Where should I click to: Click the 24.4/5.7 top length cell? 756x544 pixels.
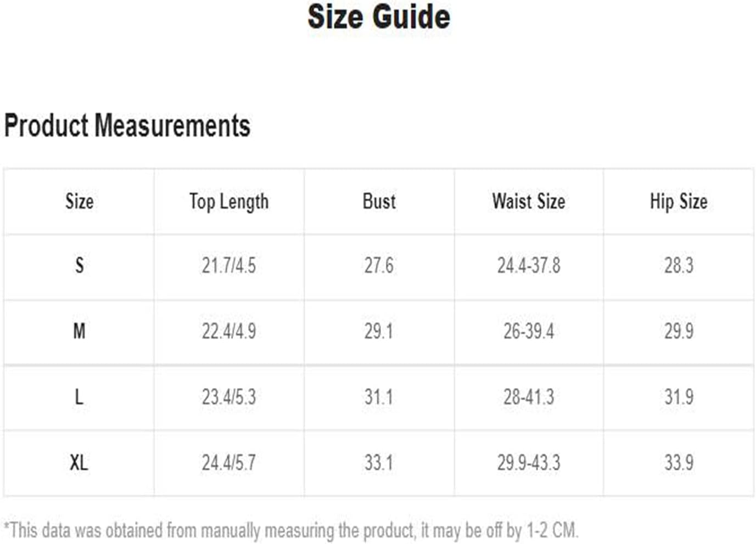[x=229, y=463]
